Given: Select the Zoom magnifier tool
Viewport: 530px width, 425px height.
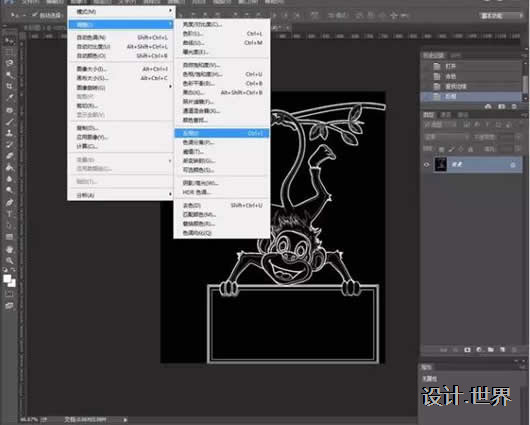Looking at the screenshot, I should [x=9, y=260].
